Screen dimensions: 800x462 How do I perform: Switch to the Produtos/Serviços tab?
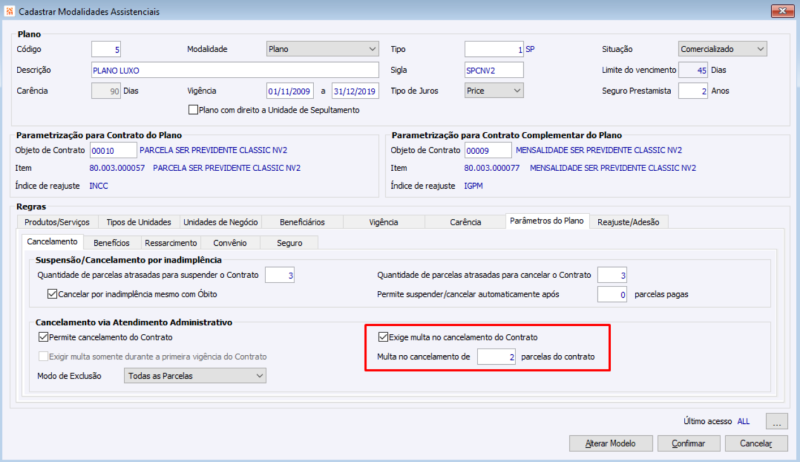tap(57, 222)
